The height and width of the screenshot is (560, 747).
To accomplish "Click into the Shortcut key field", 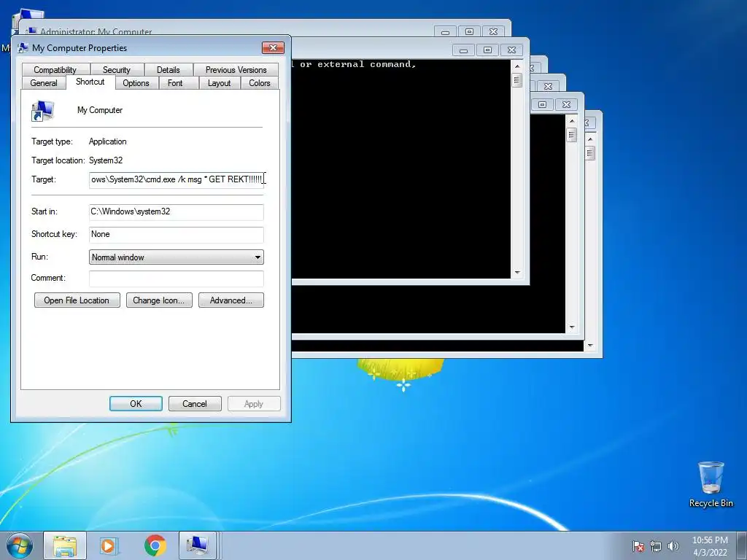I will (177, 235).
